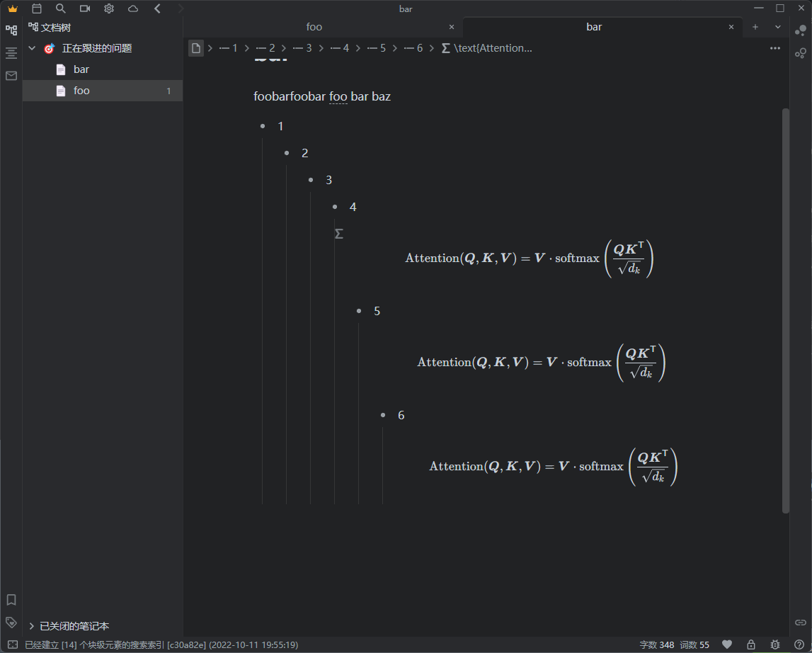Click the video camera record icon

[85, 8]
